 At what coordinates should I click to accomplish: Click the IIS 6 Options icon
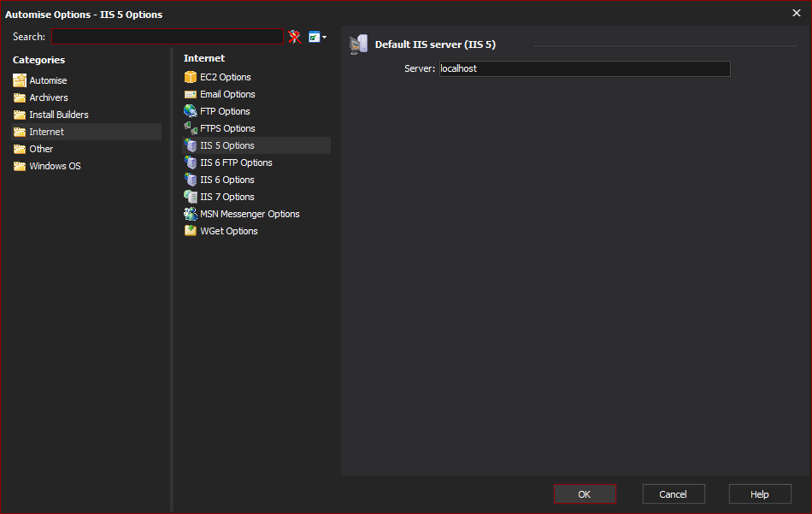point(191,180)
